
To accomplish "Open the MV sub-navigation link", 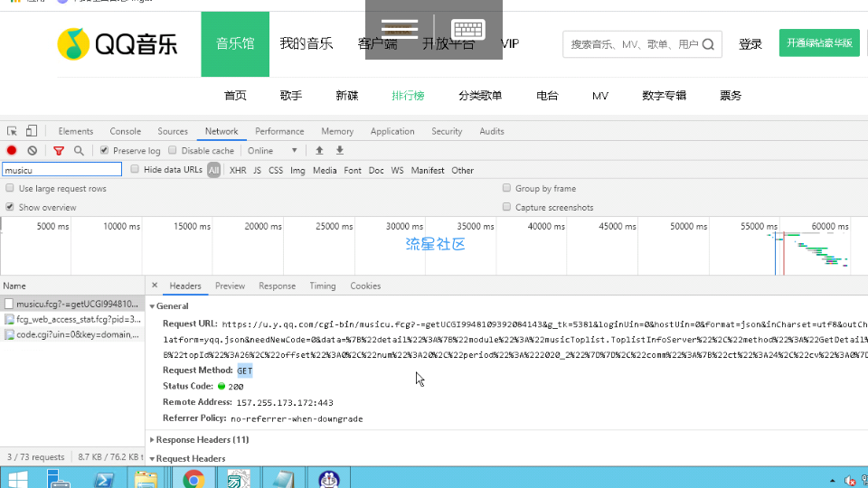I will point(600,96).
